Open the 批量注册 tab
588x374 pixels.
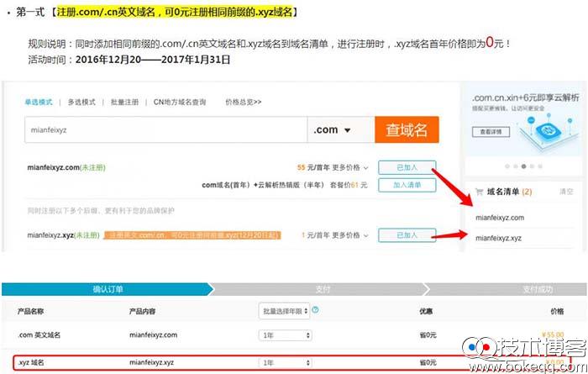tap(123, 103)
